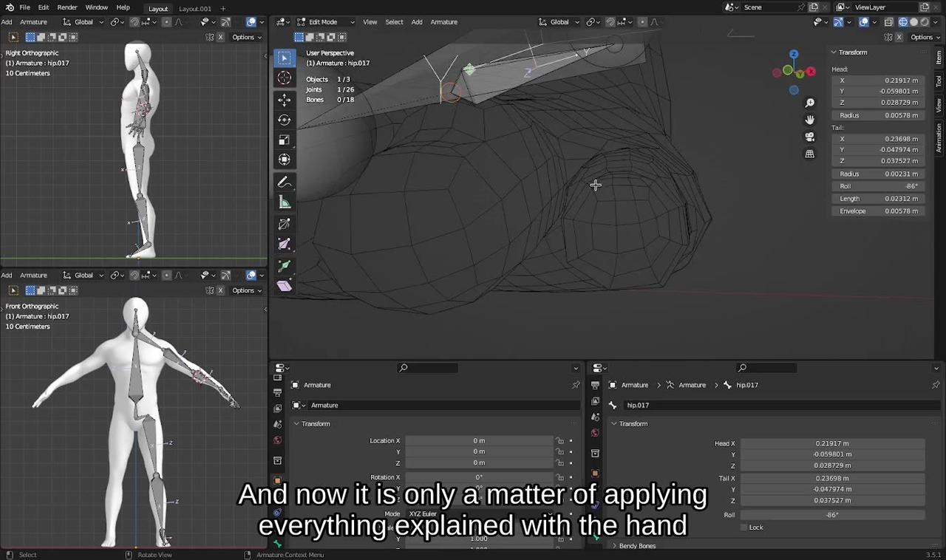Lock the Location X value with its padlock
946x560 pixels.
tap(560, 440)
